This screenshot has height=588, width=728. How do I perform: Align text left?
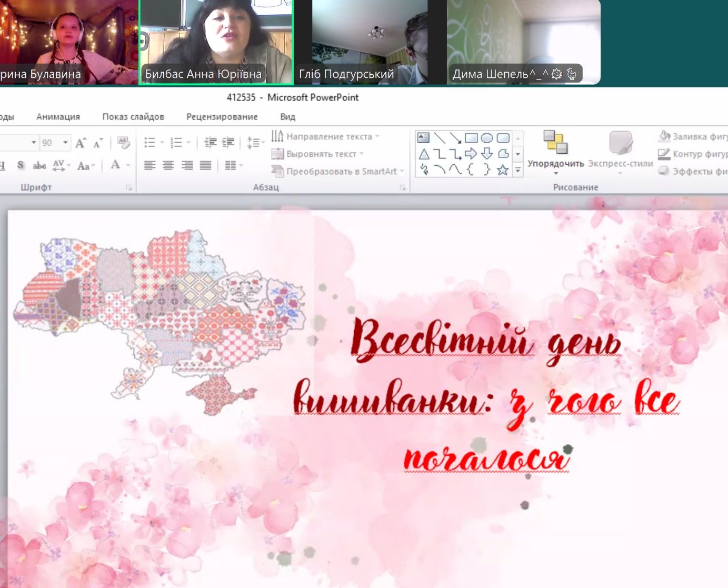(x=150, y=165)
